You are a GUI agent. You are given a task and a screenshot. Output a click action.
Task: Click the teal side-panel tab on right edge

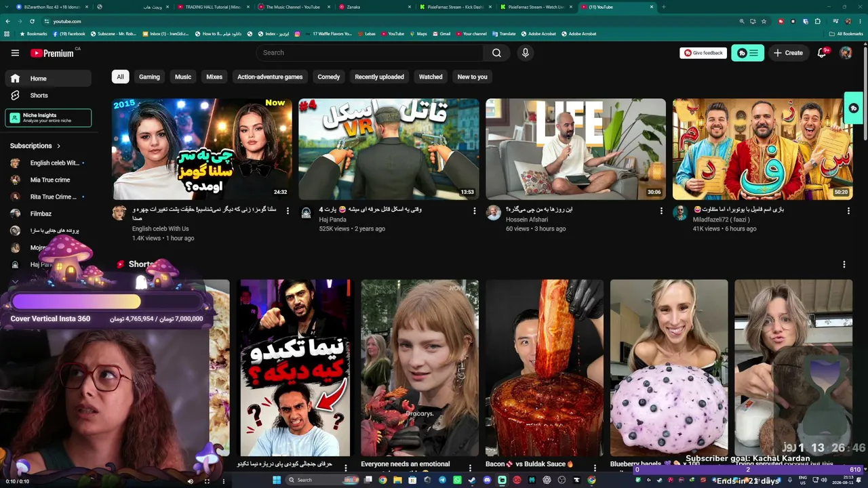(x=854, y=108)
